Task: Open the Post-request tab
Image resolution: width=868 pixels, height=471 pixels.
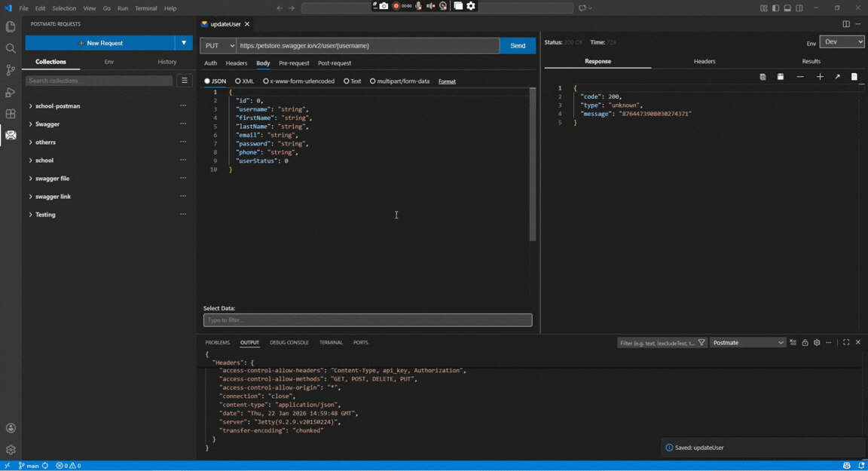Action: pos(335,63)
